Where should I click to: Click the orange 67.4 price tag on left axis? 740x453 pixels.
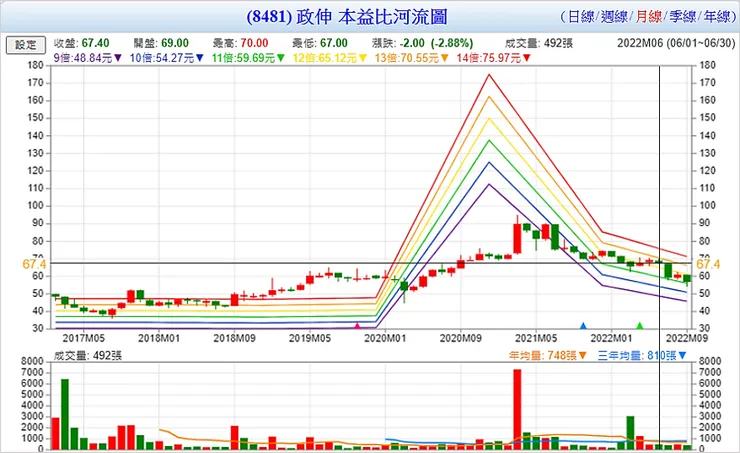[34, 264]
